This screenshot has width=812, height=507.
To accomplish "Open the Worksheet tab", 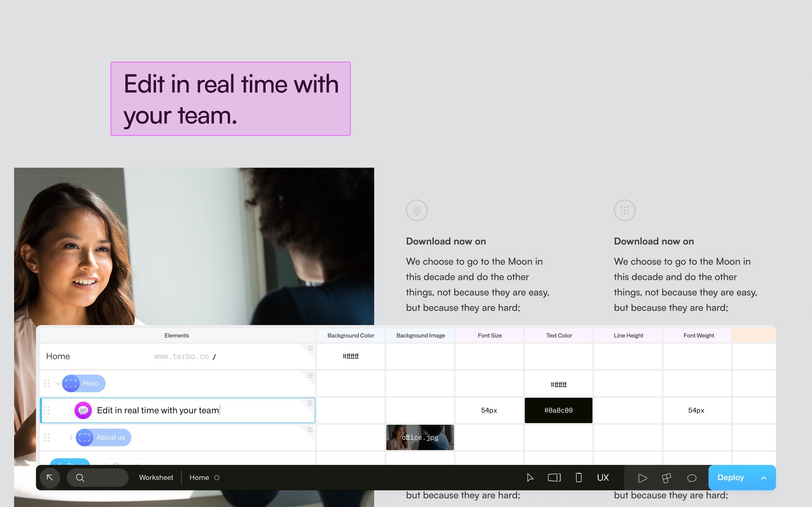I will click(x=156, y=477).
